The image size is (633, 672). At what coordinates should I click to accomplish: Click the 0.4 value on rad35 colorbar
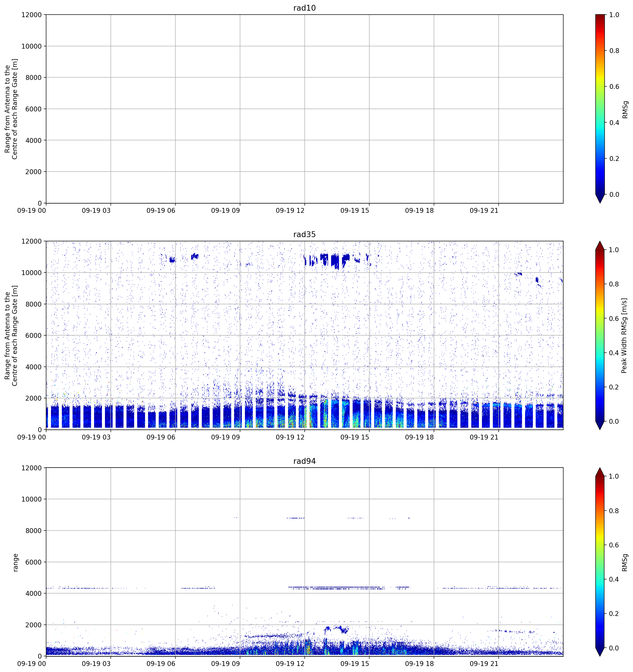point(614,353)
